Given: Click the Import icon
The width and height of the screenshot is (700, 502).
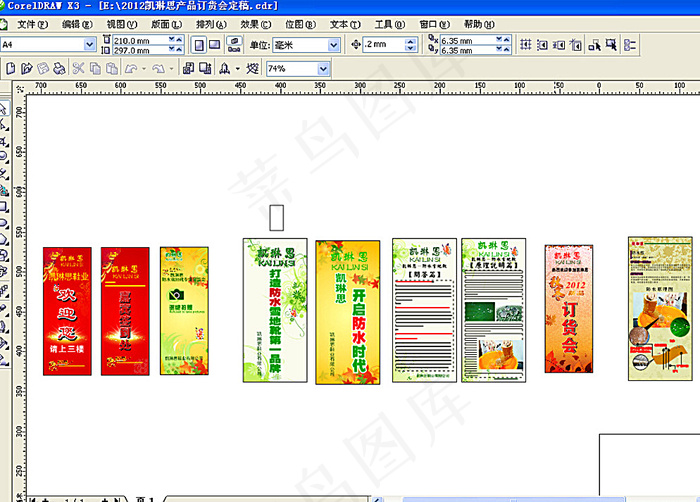Looking at the screenshot, I should (188, 68).
